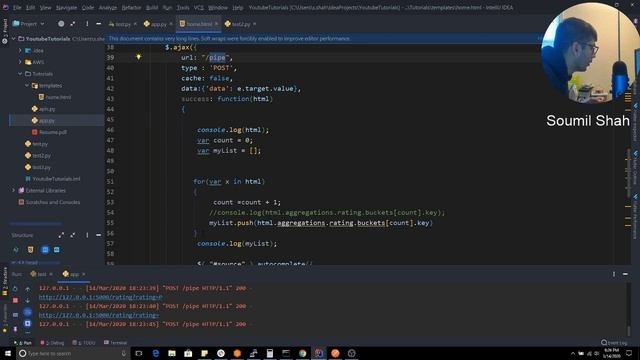Viewport: 640px width, 360px height.
Task: Collapse the templates folder
Action: pyautogui.click(x=27, y=86)
